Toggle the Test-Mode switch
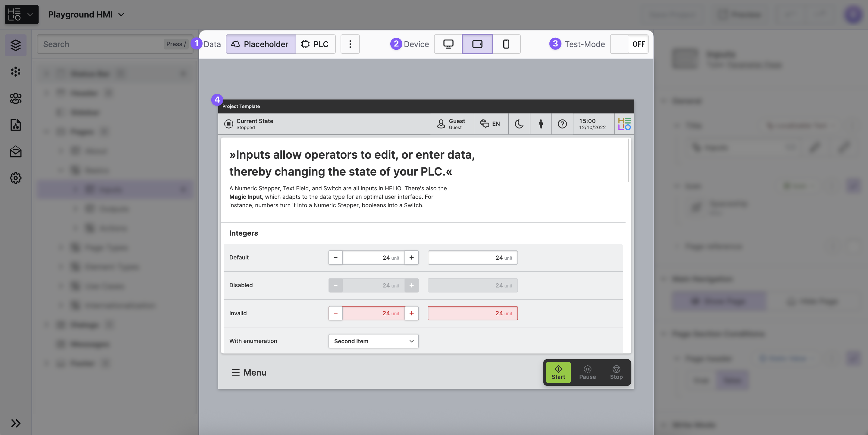 click(x=629, y=44)
